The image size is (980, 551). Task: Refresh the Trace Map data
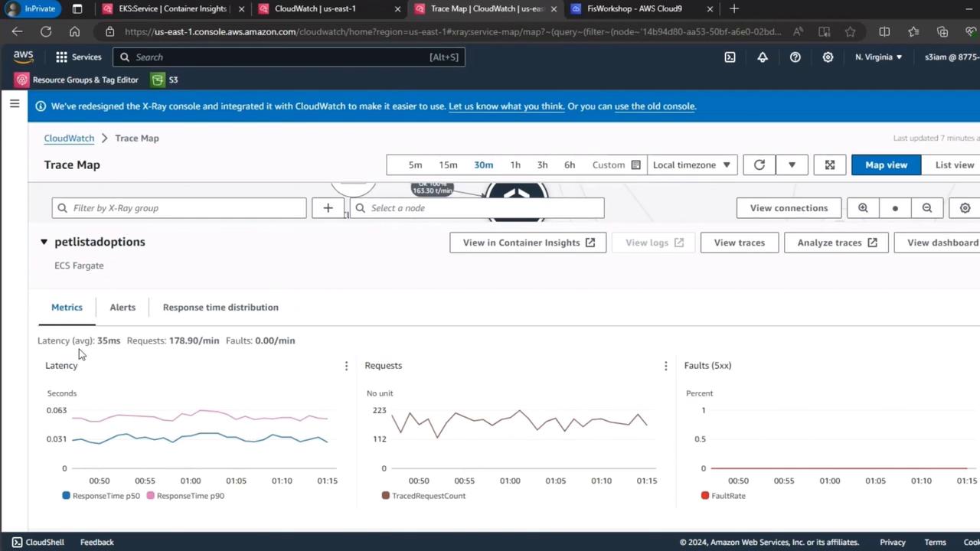(759, 165)
